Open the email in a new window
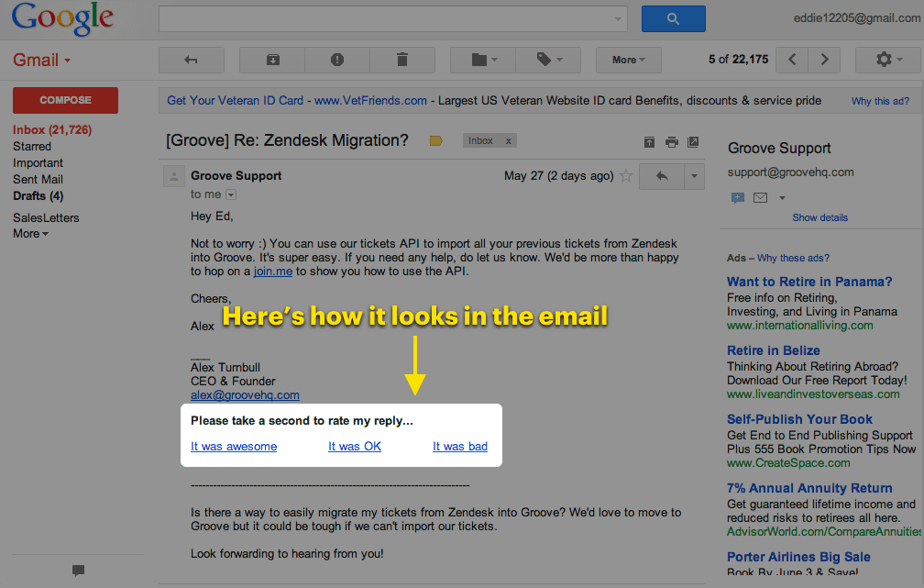 (x=694, y=140)
